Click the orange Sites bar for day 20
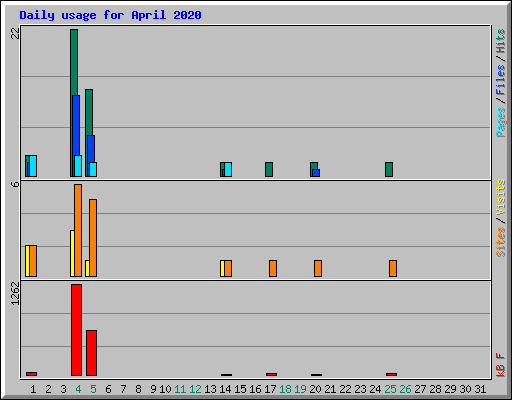Image resolution: width=512 pixels, height=400 pixels. [318, 268]
